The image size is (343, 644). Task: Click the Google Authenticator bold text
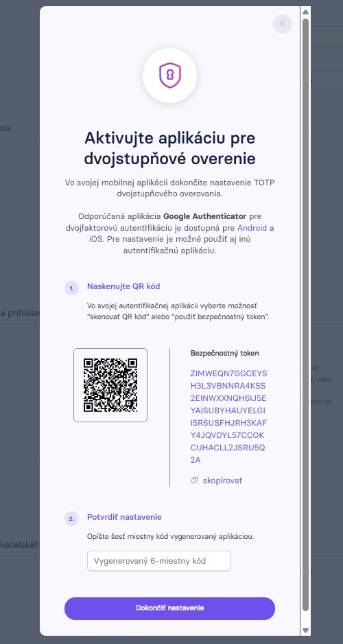204,216
